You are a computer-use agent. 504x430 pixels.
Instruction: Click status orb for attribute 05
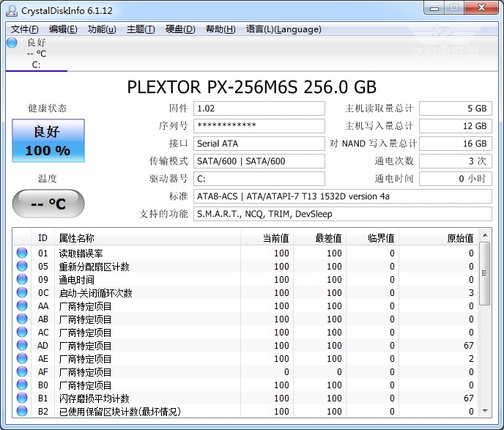[22, 266]
